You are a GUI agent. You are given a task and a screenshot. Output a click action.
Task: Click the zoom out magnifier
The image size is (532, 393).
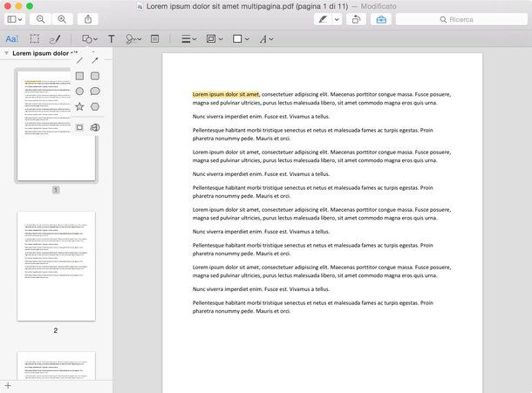tap(40, 19)
